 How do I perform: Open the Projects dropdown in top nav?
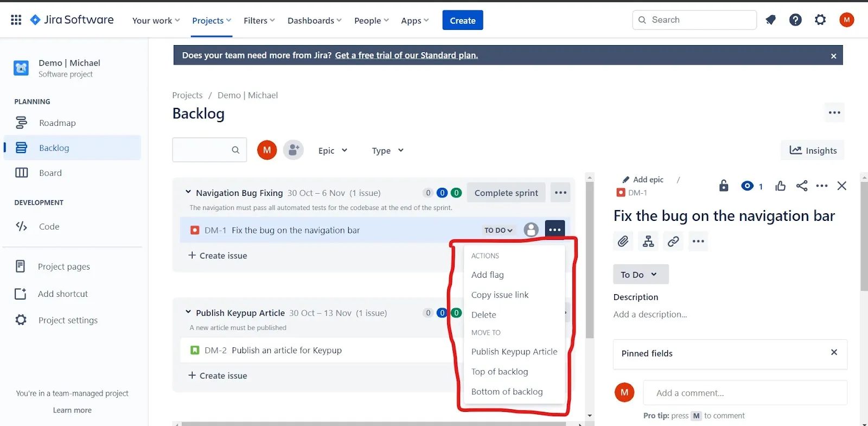tap(212, 21)
